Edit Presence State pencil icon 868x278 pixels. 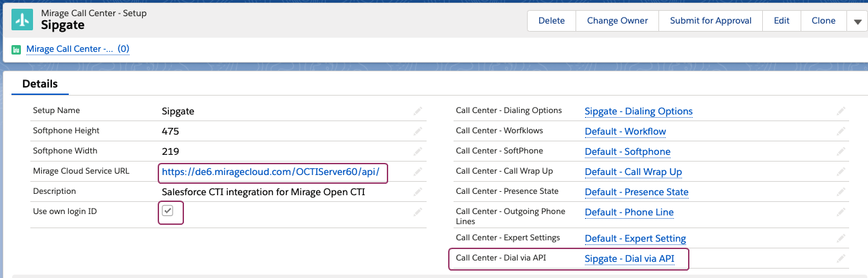(x=841, y=192)
